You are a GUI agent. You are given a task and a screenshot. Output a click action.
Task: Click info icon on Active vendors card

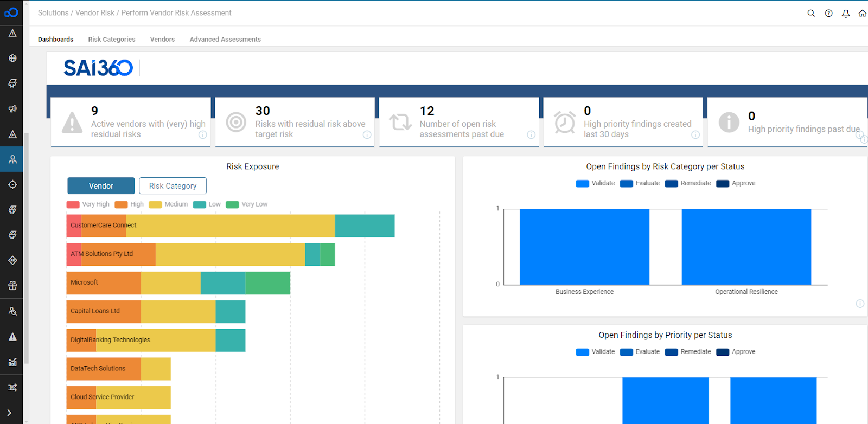pos(202,135)
